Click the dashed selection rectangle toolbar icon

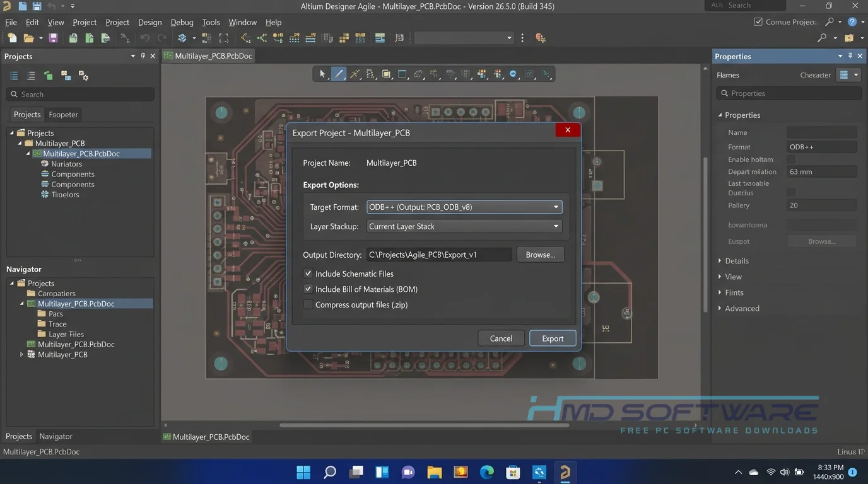pyautogui.click(x=224, y=38)
